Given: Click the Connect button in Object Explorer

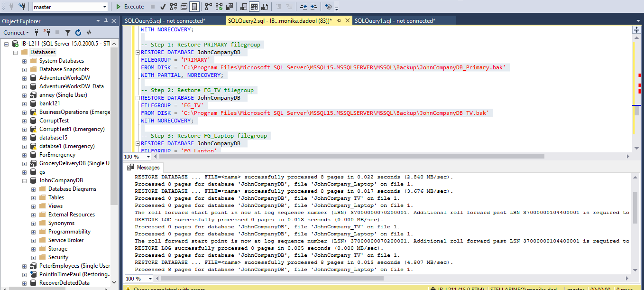Looking at the screenshot, I should click(x=15, y=32).
